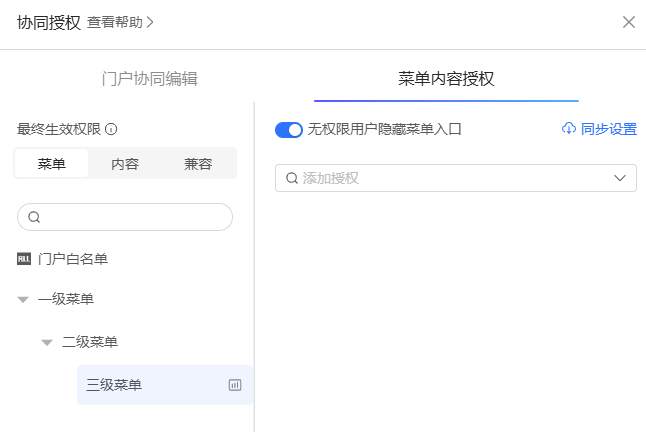Focus the left menu search field

point(135,217)
